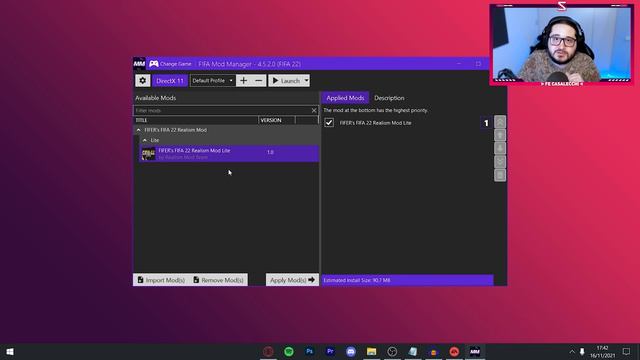
Task: Launch the game with the Launch button
Action: (x=286, y=81)
